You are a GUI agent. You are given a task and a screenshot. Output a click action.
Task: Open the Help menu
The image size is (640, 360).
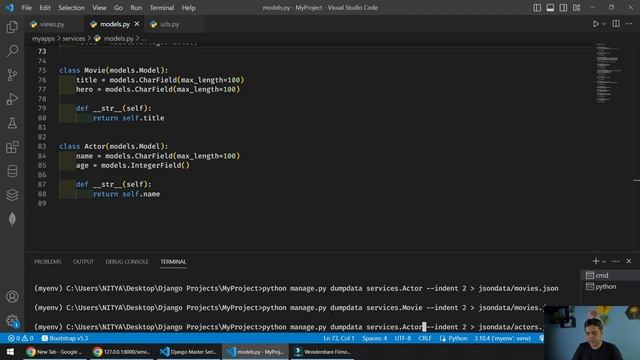(189, 8)
